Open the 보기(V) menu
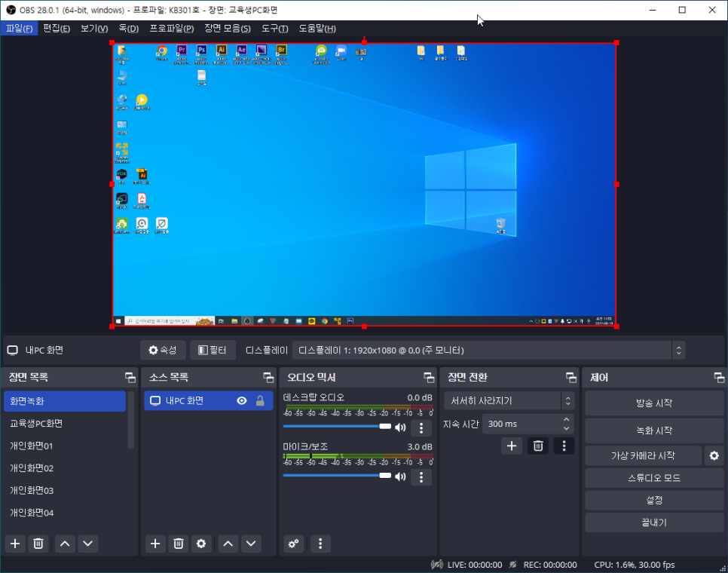The image size is (728, 573). (94, 29)
